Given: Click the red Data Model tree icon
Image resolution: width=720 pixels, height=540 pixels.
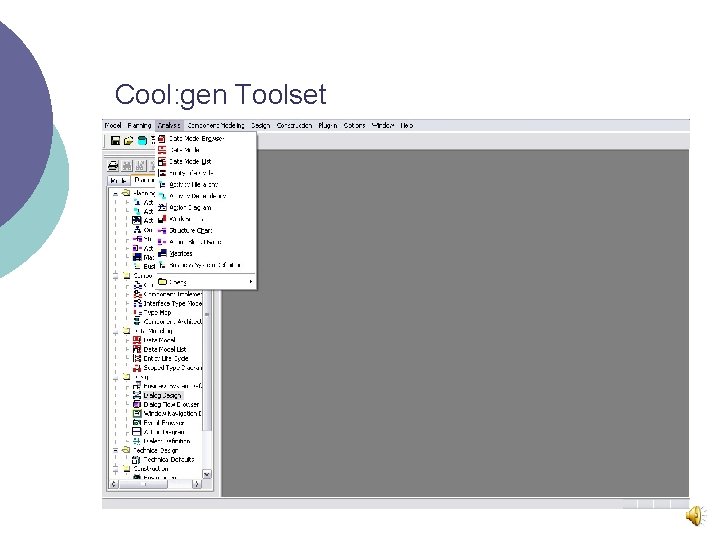Looking at the screenshot, I should click(137, 340).
